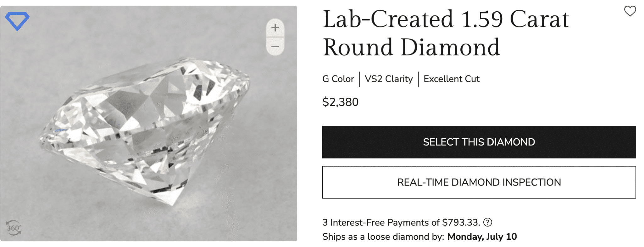Open the payments help question mark icon
644x247 pixels.
click(488, 222)
